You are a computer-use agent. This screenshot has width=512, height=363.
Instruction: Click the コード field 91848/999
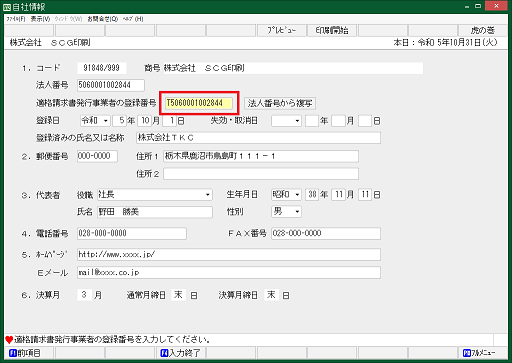pyautogui.click(x=102, y=68)
